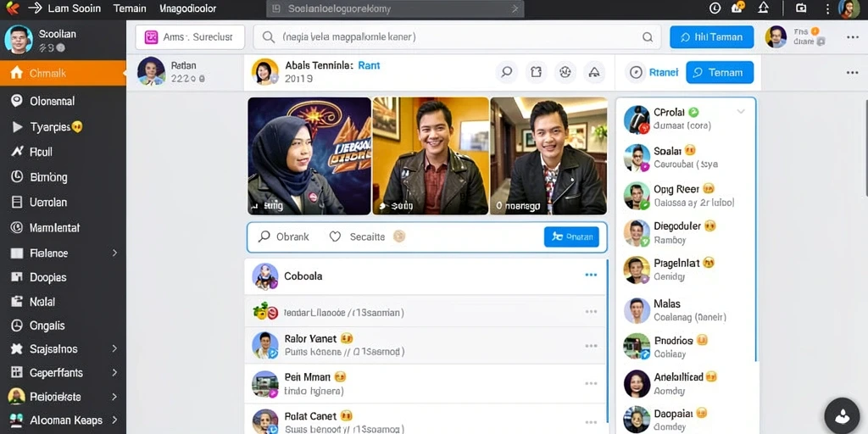Collapse the CProlai contact dropdown arrow

point(741,112)
